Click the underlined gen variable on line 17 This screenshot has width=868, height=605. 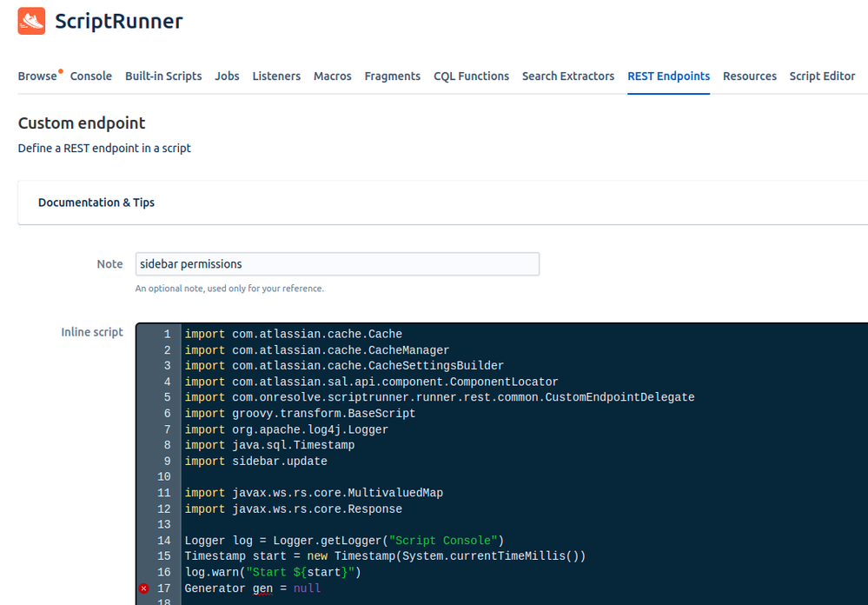click(263, 589)
